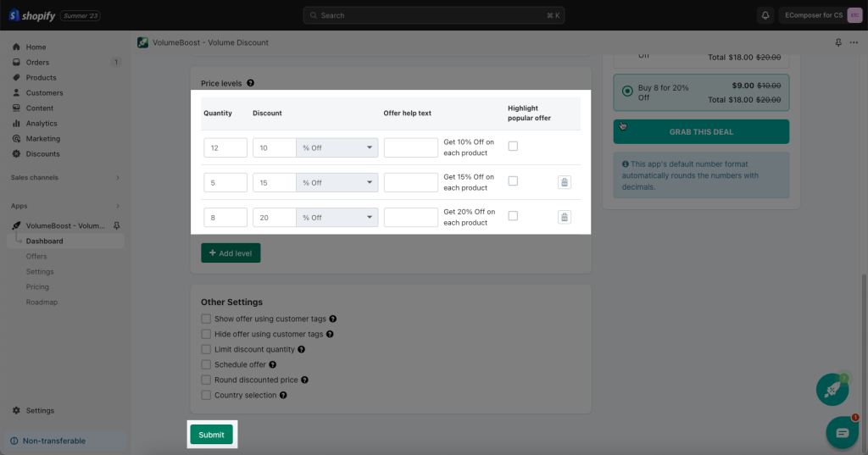Click the VolumeBoost rocket icon in sidebar
The width and height of the screenshot is (868, 455).
click(x=16, y=226)
